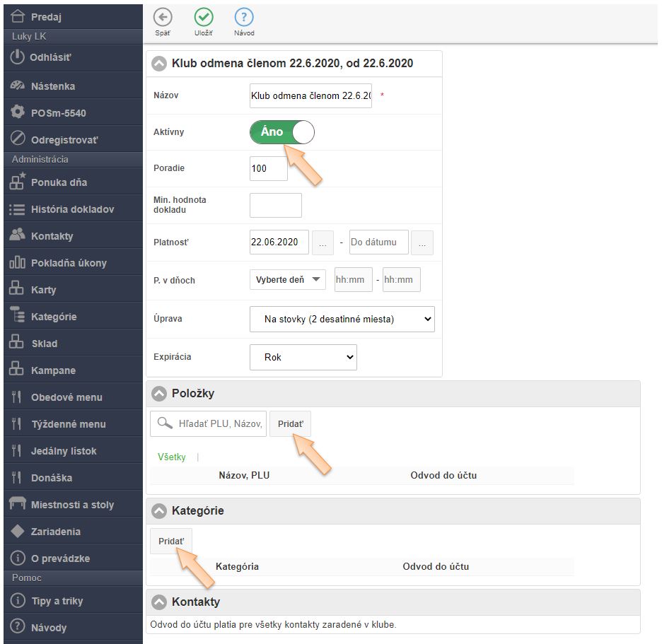This screenshot has height=644, width=662.
Task: Open História dokladov menu item
Action: click(72, 209)
